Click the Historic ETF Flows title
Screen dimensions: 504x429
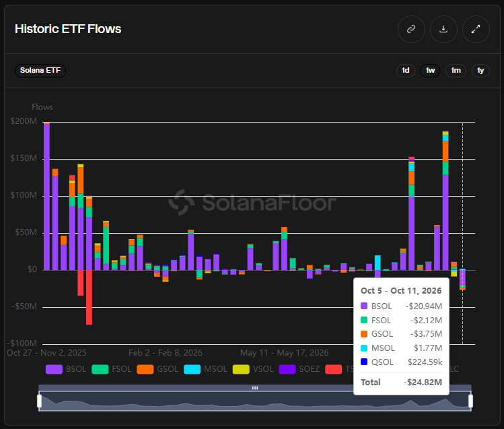[x=68, y=29]
